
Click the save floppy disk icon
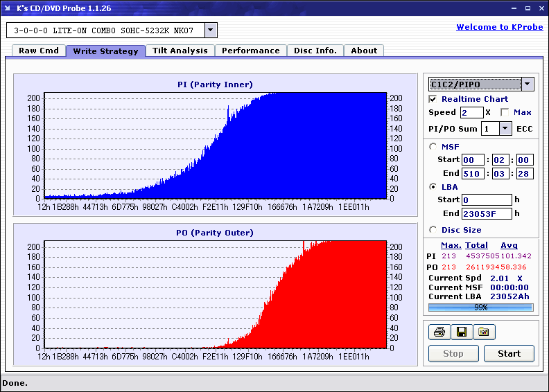pyautogui.click(x=462, y=332)
